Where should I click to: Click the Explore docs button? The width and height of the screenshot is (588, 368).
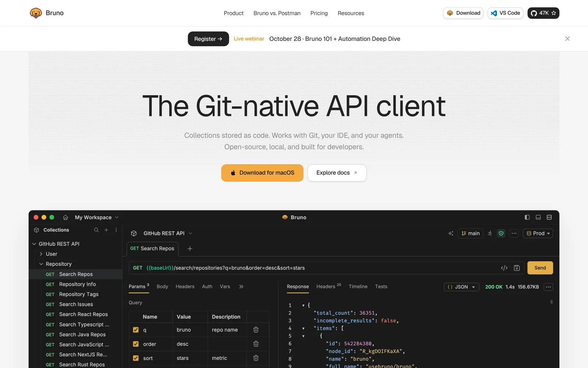tap(337, 173)
